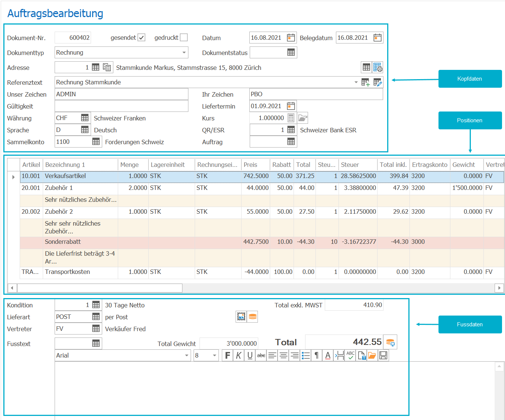Viewport: 505px width, 420px height.
Task: Expand the Dokumenttyp dropdown
Action: coord(184,52)
